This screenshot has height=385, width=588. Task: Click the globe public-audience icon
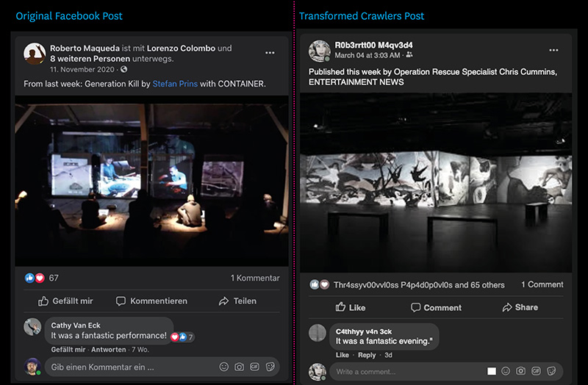(124, 69)
